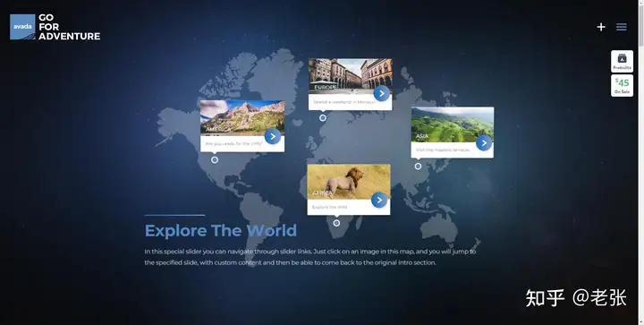Open the hamburger menu icon
This screenshot has width=644, height=325.
click(x=621, y=27)
